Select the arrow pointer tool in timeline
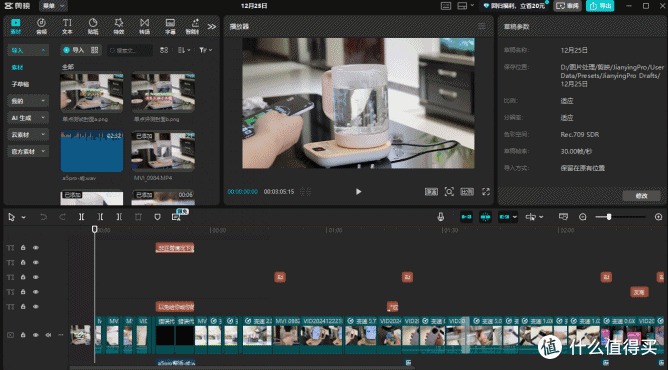 click(12, 217)
